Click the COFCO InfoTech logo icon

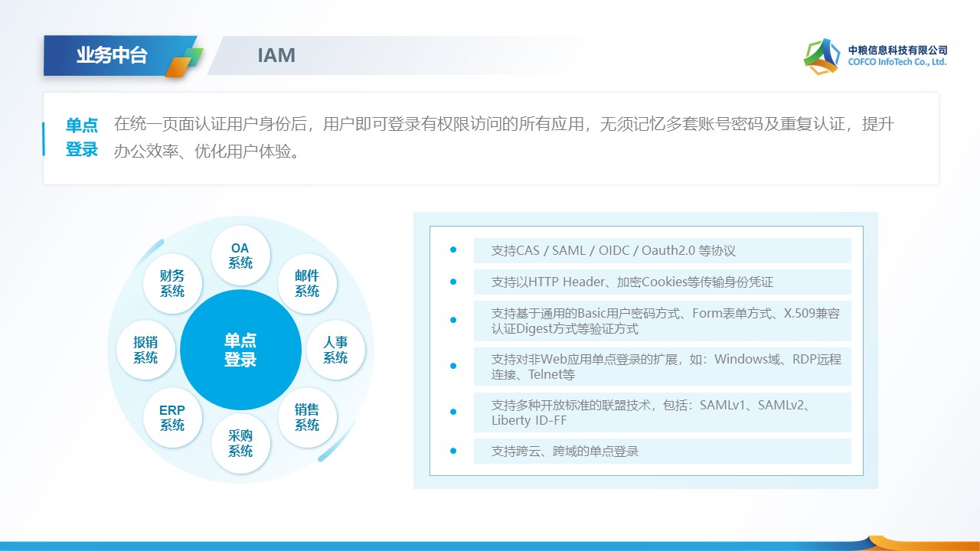click(x=822, y=56)
